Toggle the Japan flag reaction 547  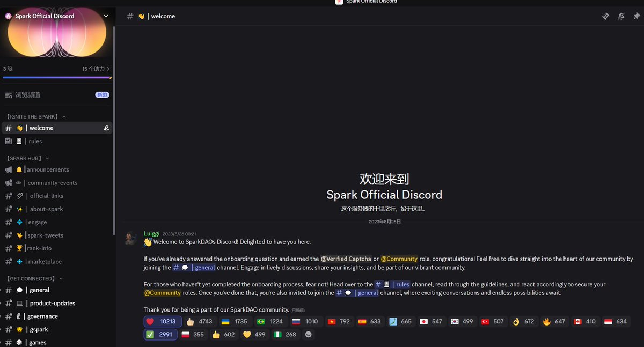(431, 322)
